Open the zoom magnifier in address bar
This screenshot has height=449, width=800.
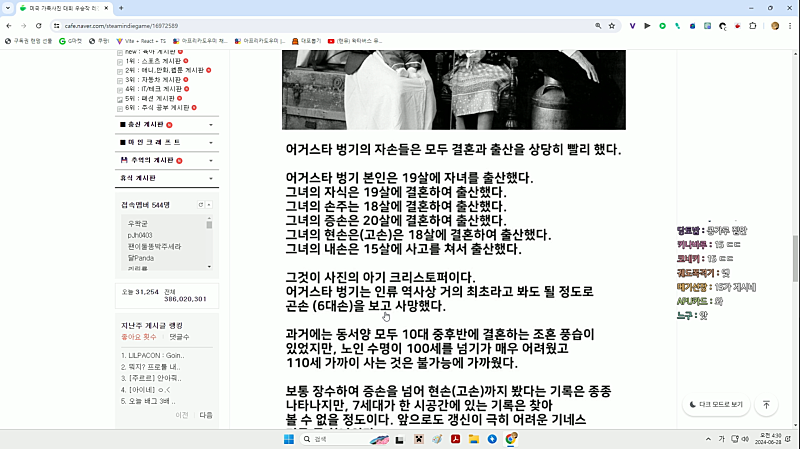click(x=598, y=26)
